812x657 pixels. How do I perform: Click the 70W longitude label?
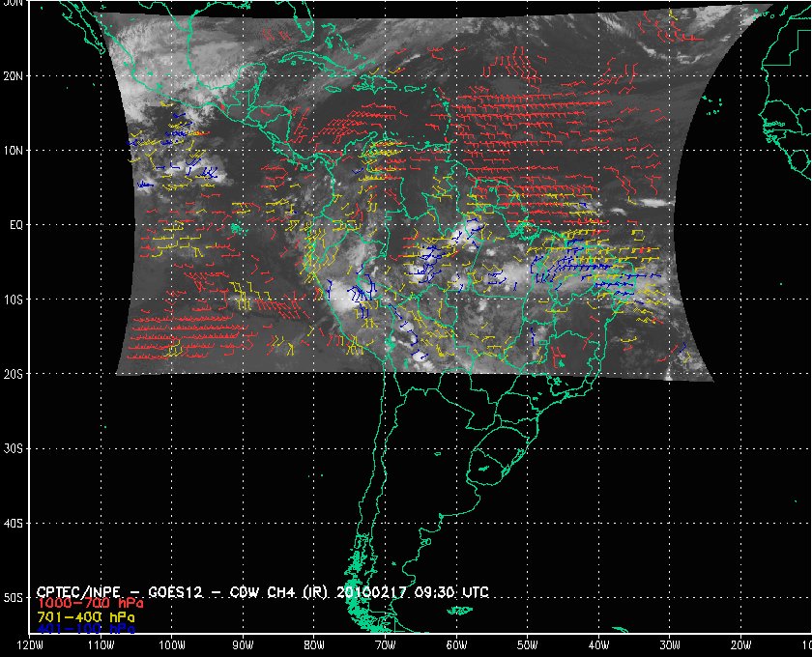[386, 645]
